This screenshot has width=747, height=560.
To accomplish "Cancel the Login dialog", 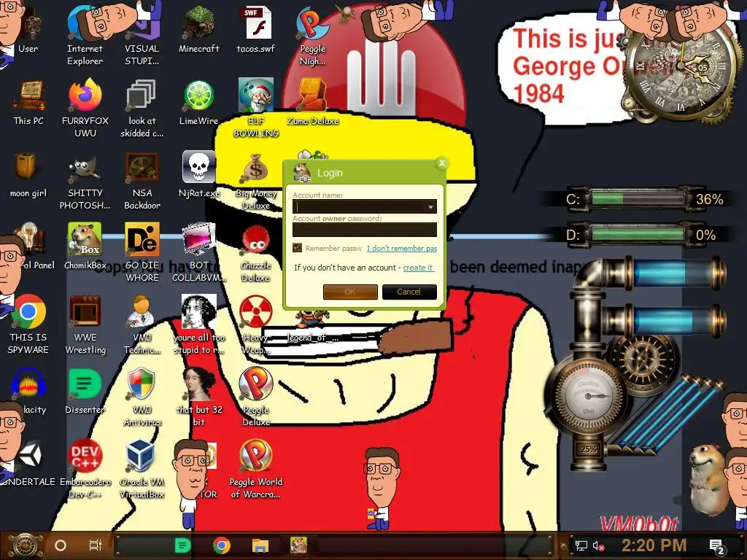I will click(409, 292).
